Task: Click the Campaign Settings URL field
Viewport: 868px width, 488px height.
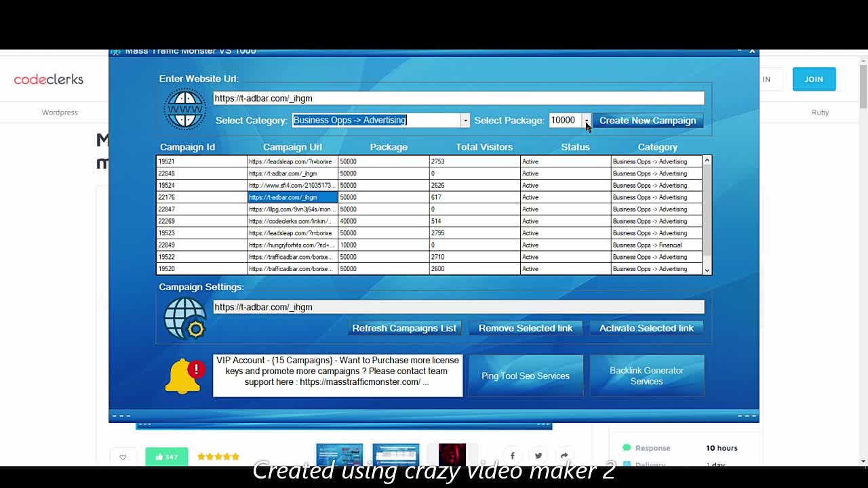Action: coord(458,307)
